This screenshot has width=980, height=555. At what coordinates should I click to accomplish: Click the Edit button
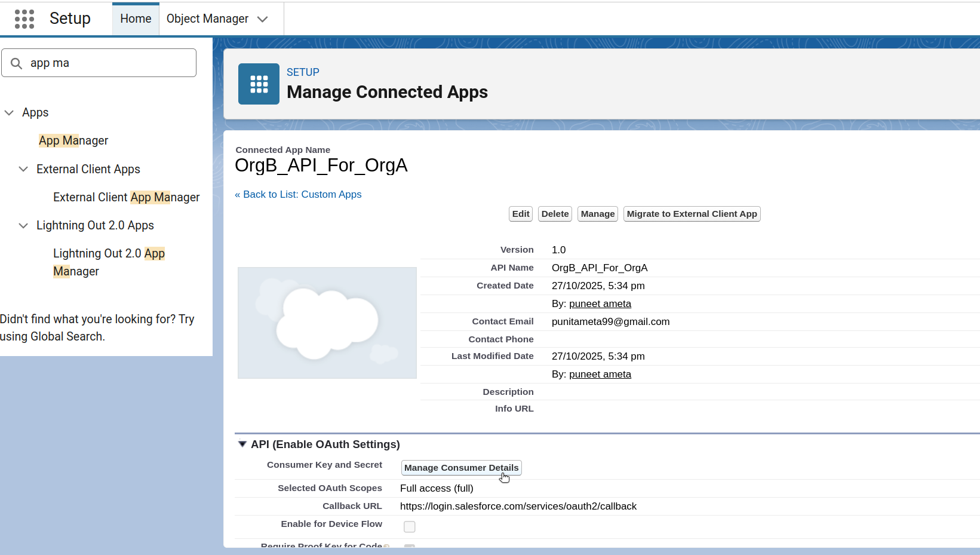click(x=520, y=213)
